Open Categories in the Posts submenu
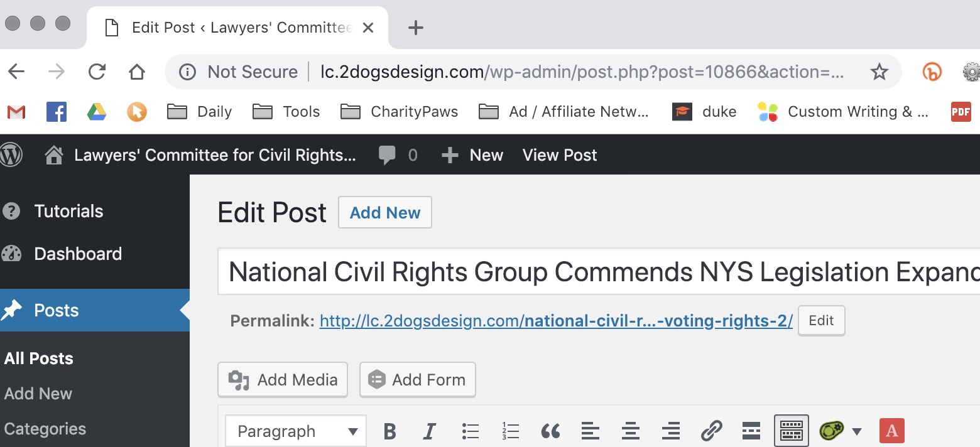The height and width of the screenshot is (447, 980). 45,429
